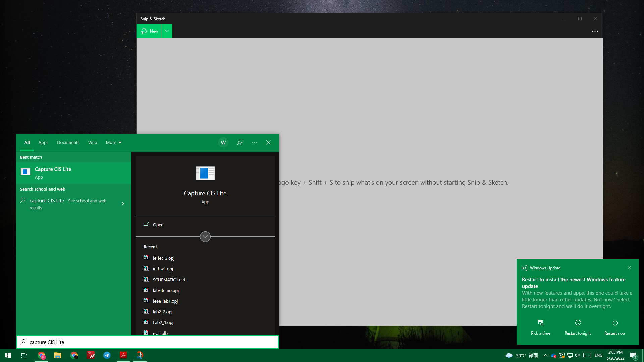644x362 pixels.
Task: Open the search feedback icon
Action: click(x=240, y=142)
